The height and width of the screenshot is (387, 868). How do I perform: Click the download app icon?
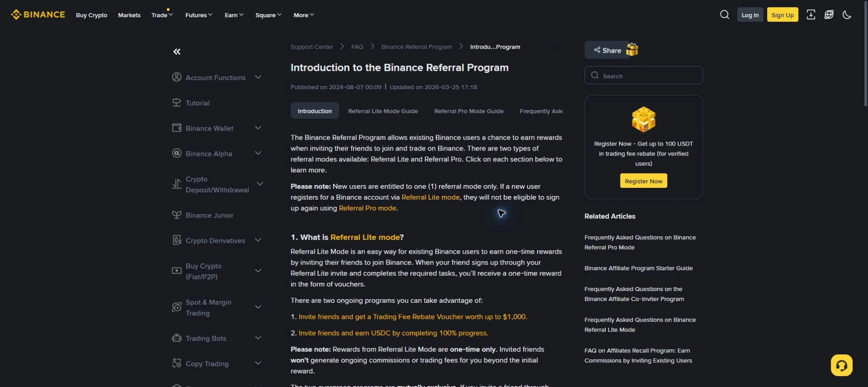[x=811, y=15]
